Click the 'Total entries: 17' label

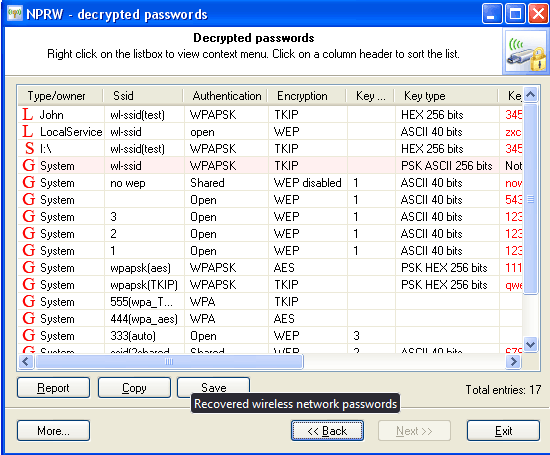[x=503, y=389]
